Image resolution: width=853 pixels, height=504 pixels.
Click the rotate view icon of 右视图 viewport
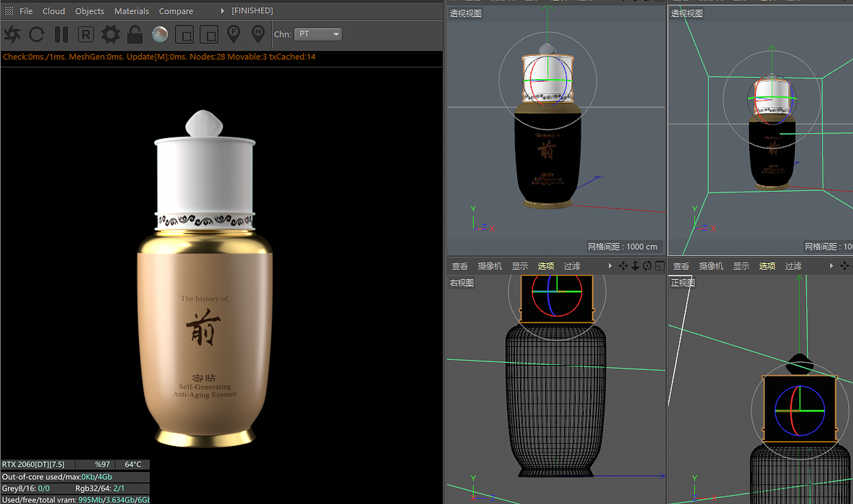(647, 266)
